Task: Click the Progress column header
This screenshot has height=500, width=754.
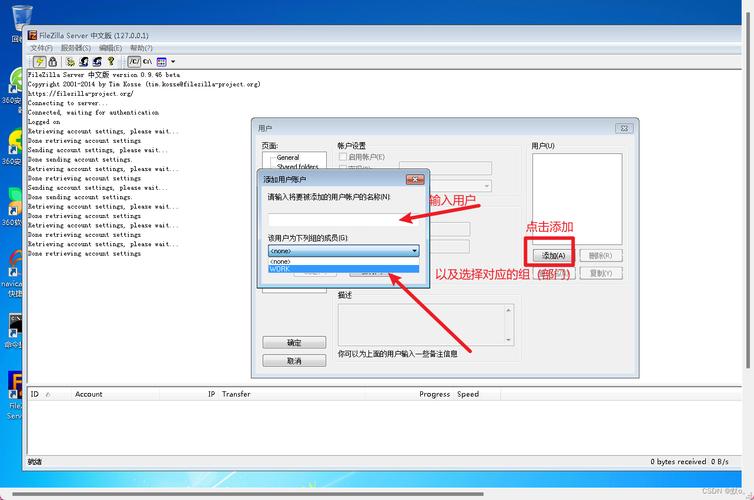Action: (x=434, y=394)
